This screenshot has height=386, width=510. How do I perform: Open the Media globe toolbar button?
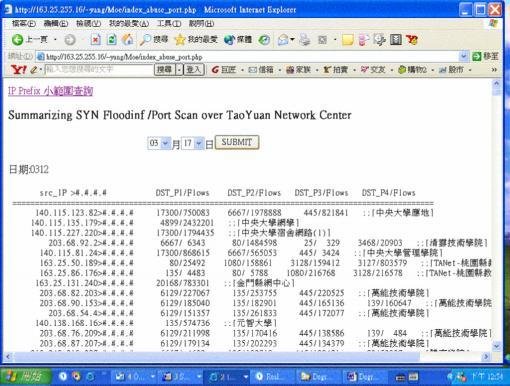pos(238,40)
